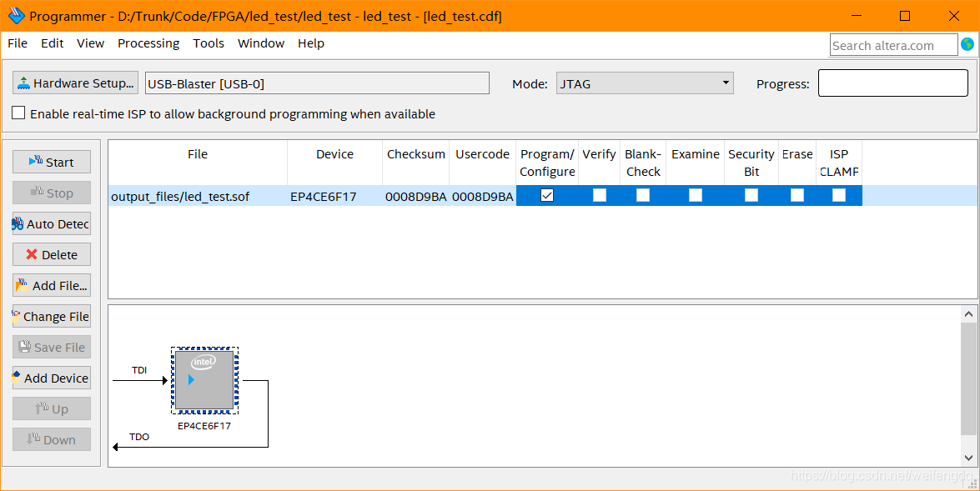Open the Mode JTAG dropdown
Image resolution: width=980 pixels, height=491 pixels.
pyautogui.click(x=645, y=83)
